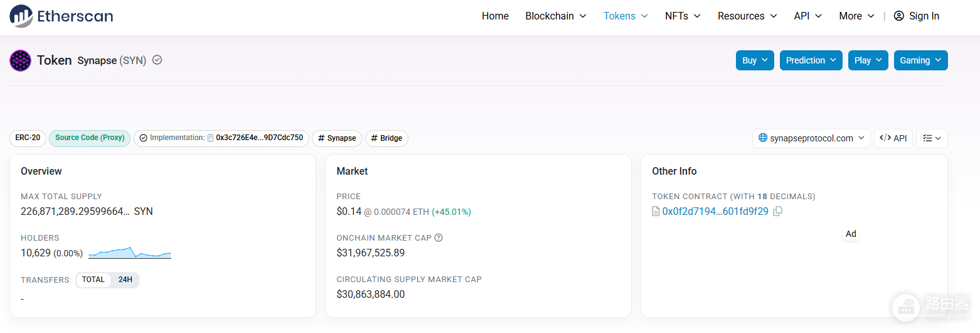980x333 pixels.
Task: Click the holders count 10,629
Action: [x=36, y=253]
